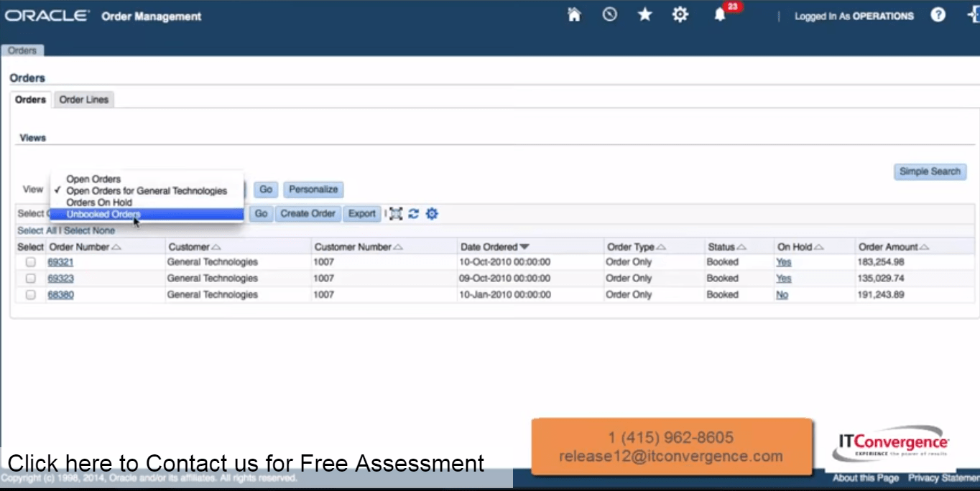Click order amount 191,243.89

[880, 295]
